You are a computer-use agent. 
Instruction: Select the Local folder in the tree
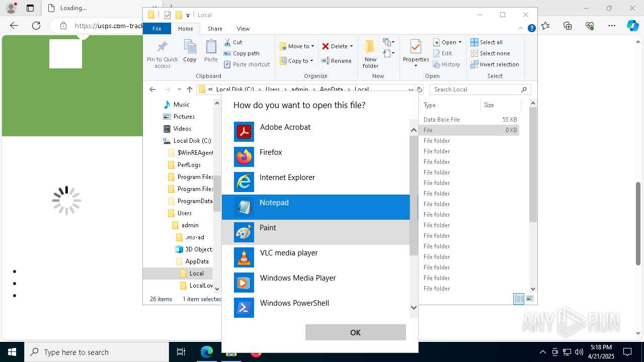(x=197, y=274)
